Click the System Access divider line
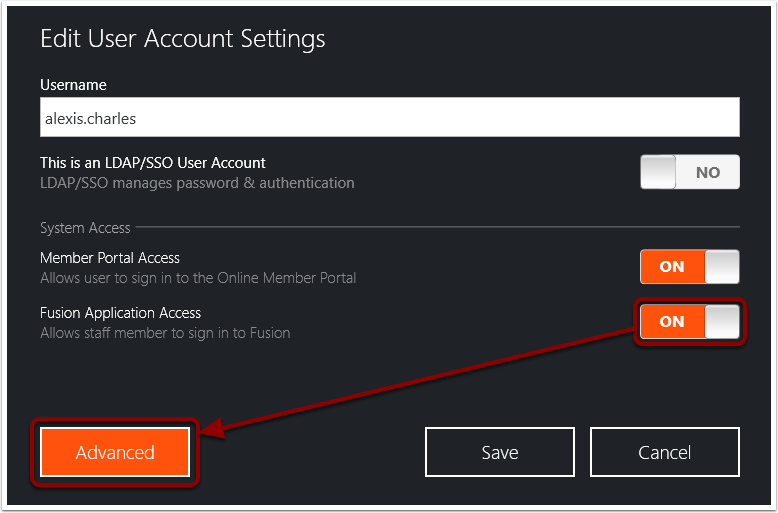Viewport: 778px width, 513px height. point(438,227)
